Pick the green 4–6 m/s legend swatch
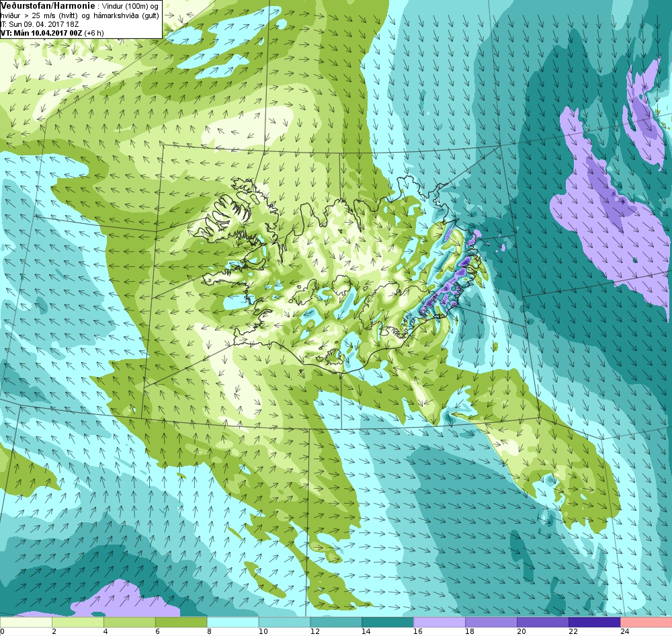The image size is (672, 636). pyautogui.click(x=130, y=622)
